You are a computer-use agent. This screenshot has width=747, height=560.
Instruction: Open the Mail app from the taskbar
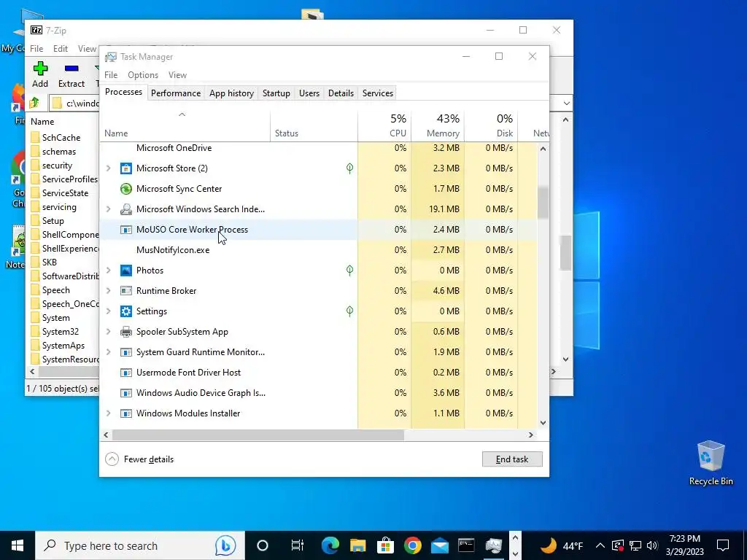click(x=440, y=545)
